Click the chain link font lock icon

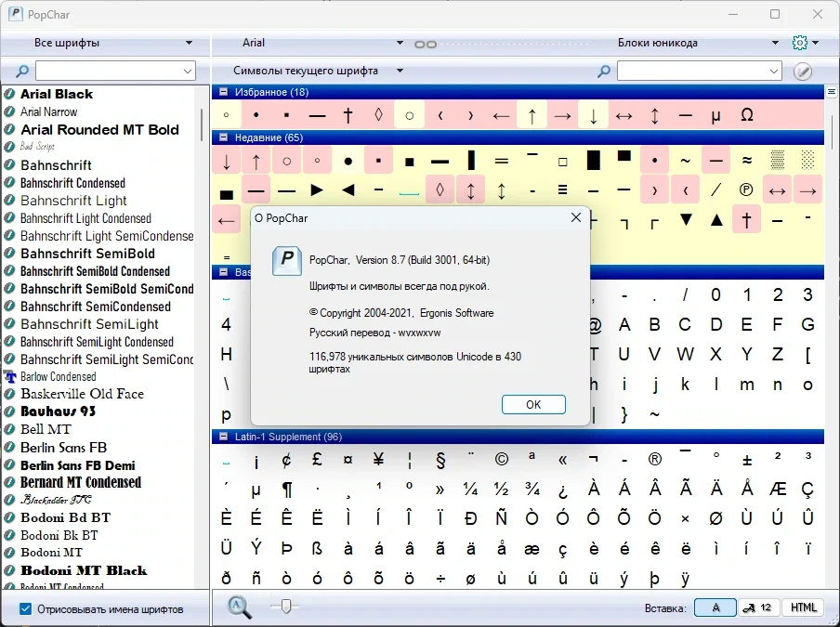pos(426,44)
